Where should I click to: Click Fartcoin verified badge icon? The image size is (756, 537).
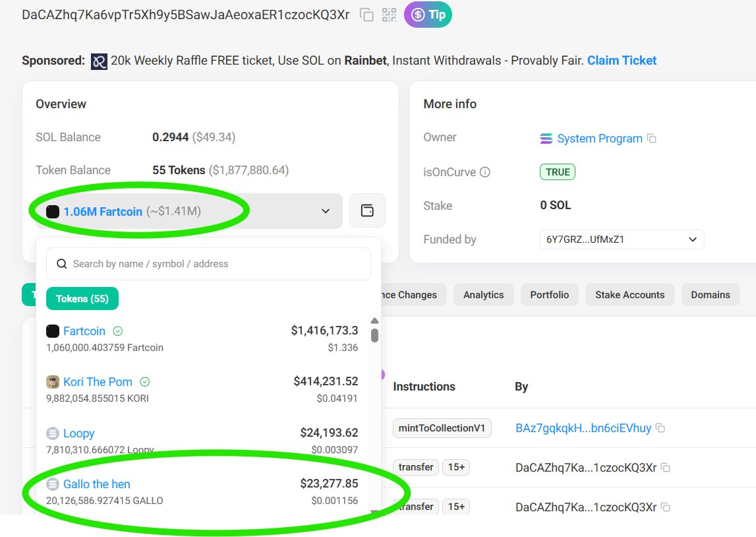pyautogui.click(x=117, y=331)
